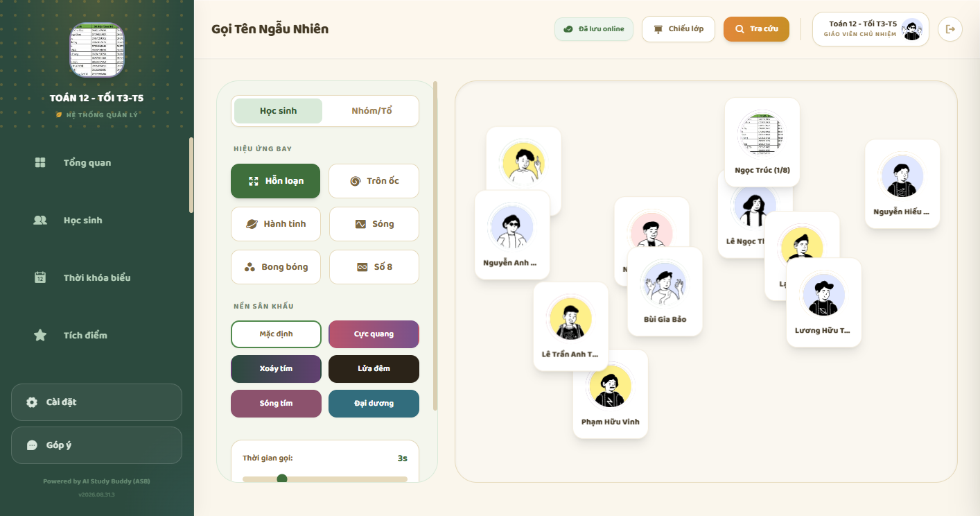Open the Cài đặt settings button
The height and width of the screenshot is (516, 980).
(96, 402)
